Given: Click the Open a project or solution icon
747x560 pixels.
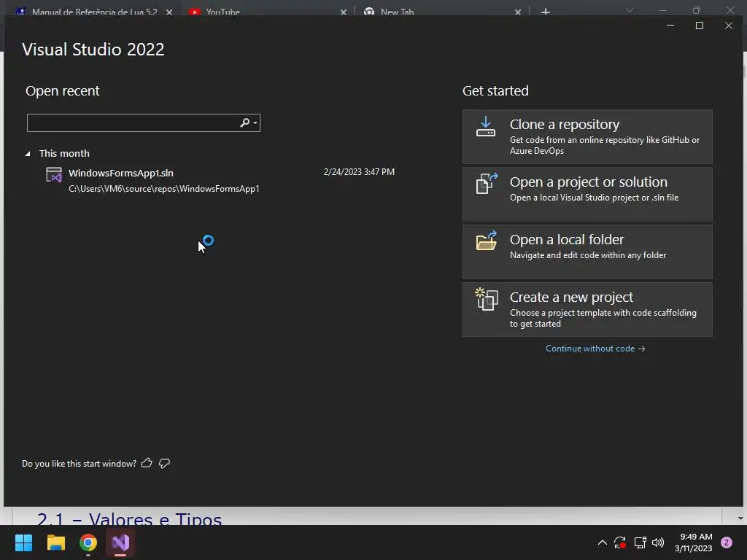Looking at the screenshot, I should point(487,183).
